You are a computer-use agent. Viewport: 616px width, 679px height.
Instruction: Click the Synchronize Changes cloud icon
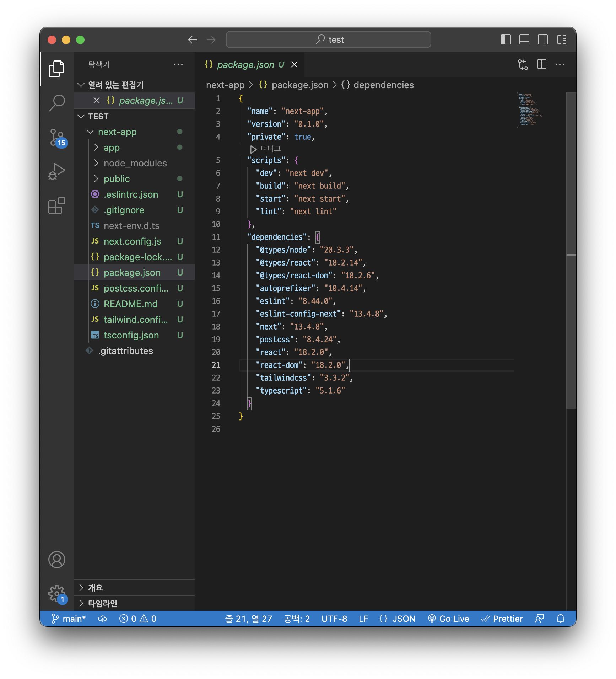[x=102, y=619]
